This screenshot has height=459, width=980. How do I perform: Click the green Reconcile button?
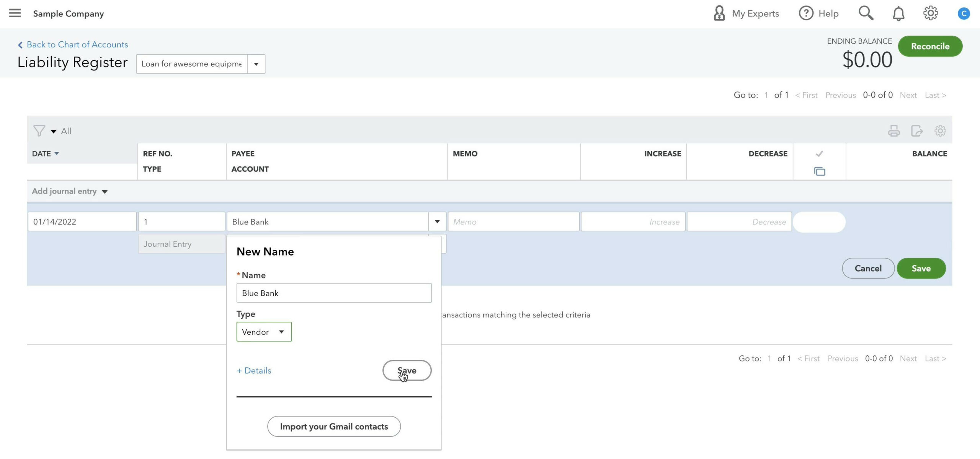930,46
